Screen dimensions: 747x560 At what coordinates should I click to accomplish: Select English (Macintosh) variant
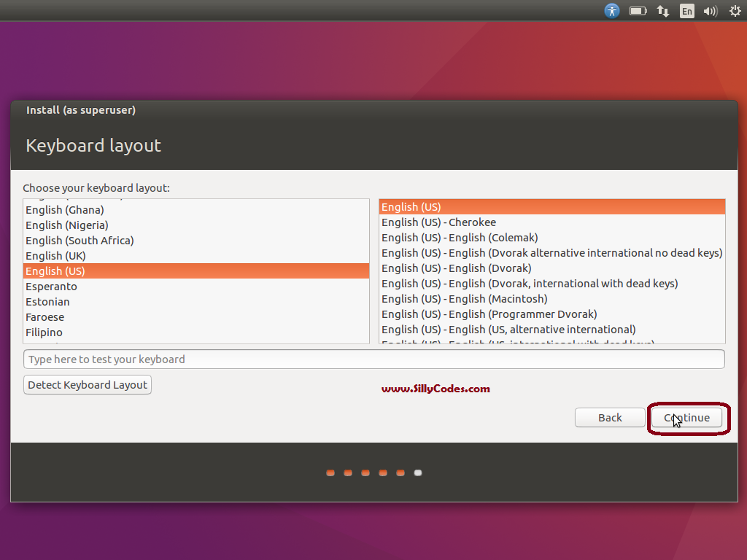point(552,298)
